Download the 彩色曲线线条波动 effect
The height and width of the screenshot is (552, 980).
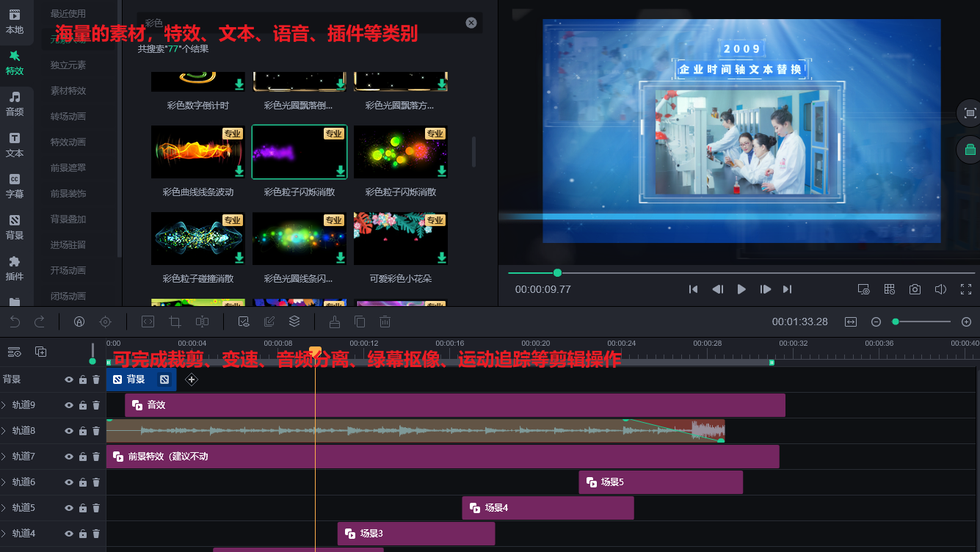(x=239, y=171)
